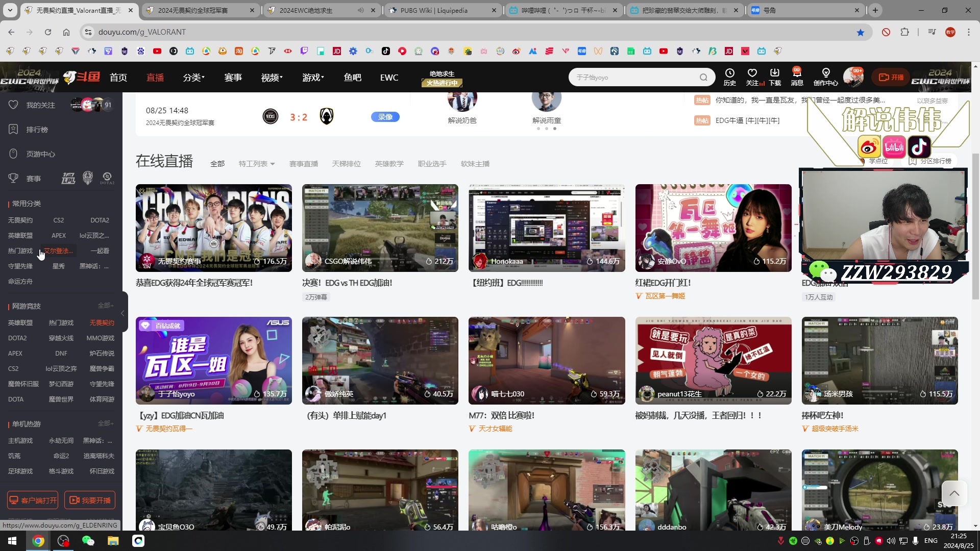Go to 首页 in navigation
The width and height of the screenshot is (980, 551).
[118, 78]
